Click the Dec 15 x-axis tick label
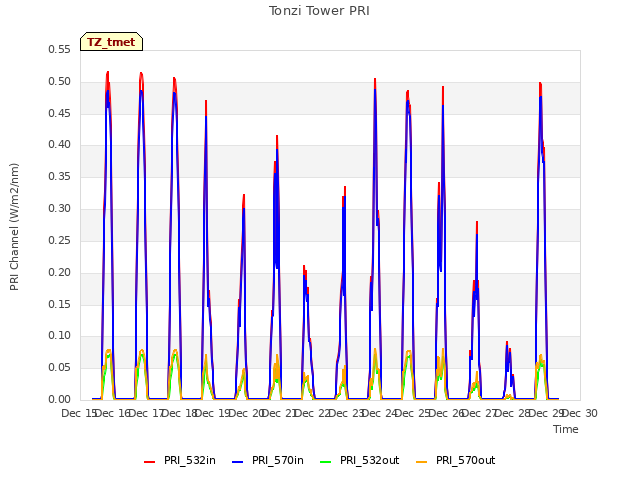The image size is (640, 480). coord(78,413)
